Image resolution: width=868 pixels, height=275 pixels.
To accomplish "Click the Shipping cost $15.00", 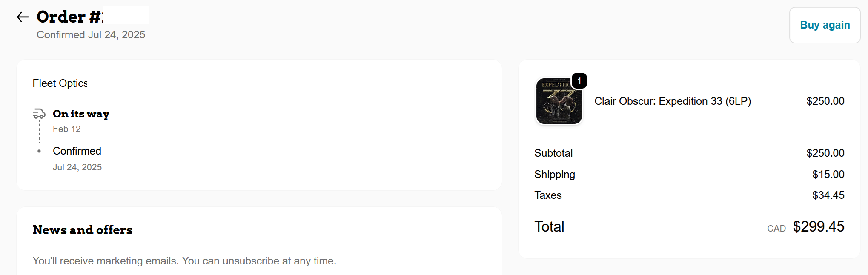I will click(828, 175).
